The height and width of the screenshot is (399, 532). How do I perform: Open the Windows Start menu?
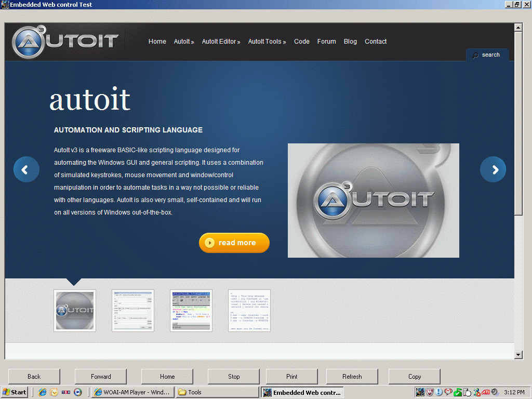(x=14, y=392)
